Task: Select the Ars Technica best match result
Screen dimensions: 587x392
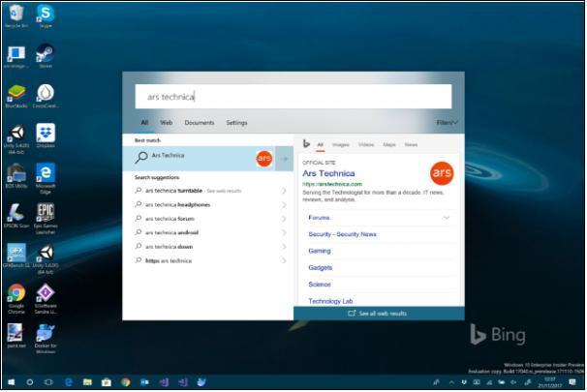Action: (199, 159)
